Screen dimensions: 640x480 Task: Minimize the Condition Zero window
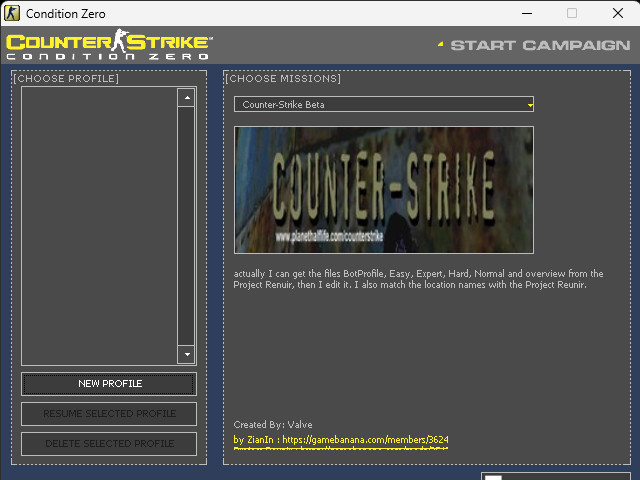[527, 13]
